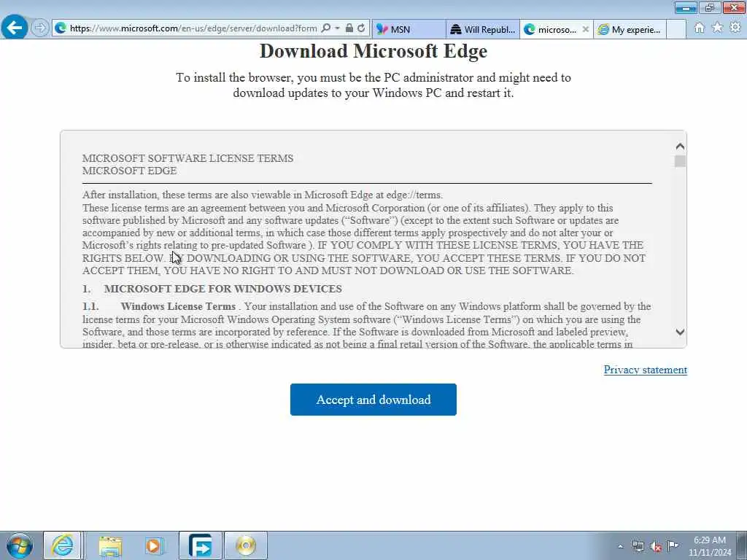
Task: Open Windows Explorer folder taskbar icon
Action: [111, 545]
